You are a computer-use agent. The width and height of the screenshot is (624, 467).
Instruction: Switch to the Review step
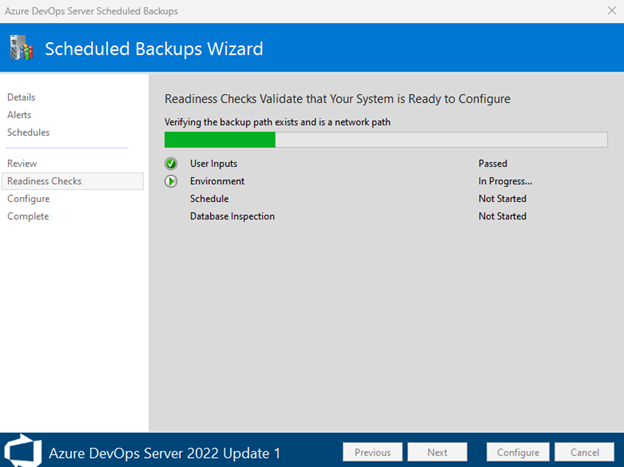(x=22, y=163)
